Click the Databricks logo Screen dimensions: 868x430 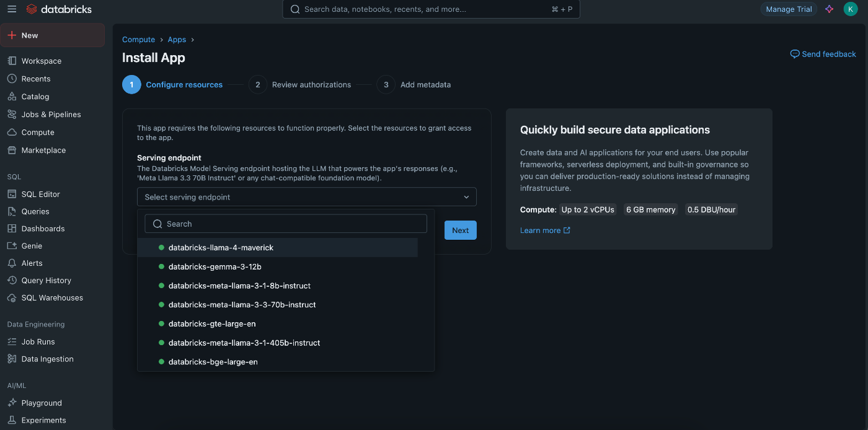click(59, 9)
